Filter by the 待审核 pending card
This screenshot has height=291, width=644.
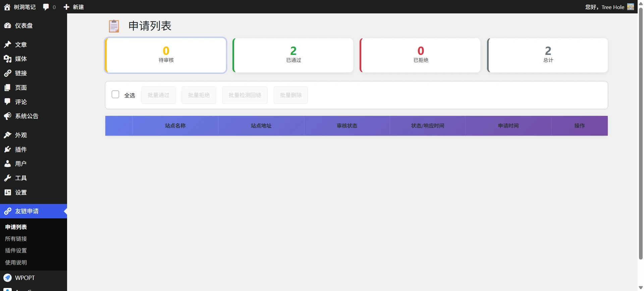tap(166, 55)
